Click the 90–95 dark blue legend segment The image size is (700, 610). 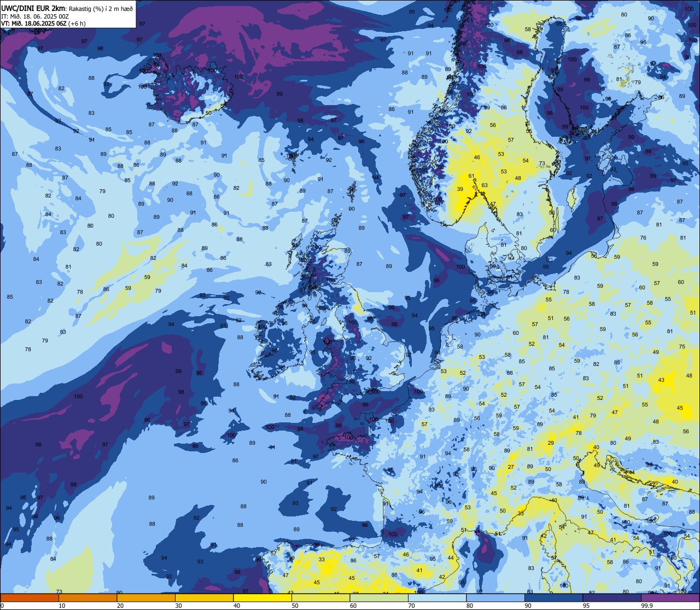coord(554,598)
